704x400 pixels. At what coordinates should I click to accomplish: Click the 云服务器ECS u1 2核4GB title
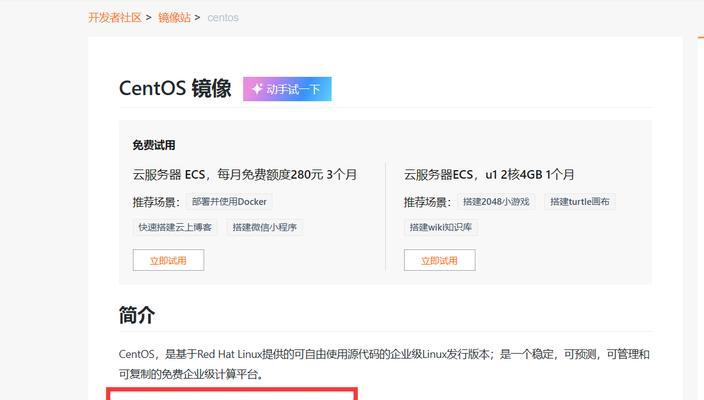coord(489,174)
